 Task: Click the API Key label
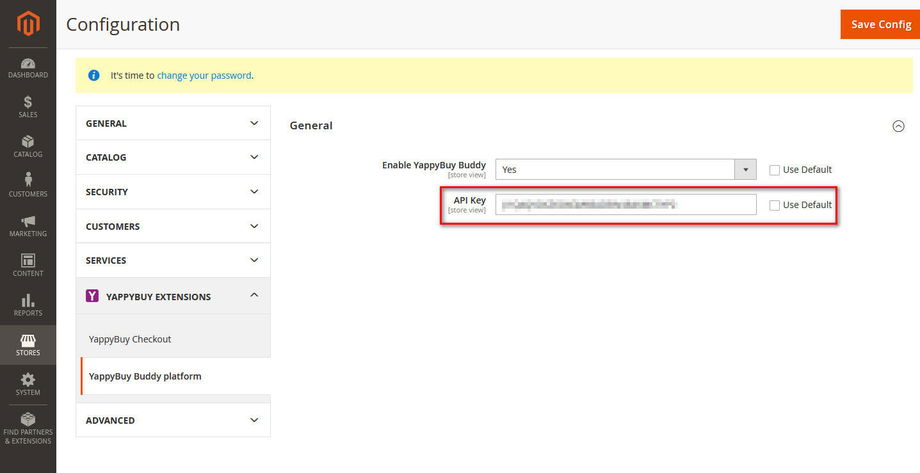coord(469,201)
